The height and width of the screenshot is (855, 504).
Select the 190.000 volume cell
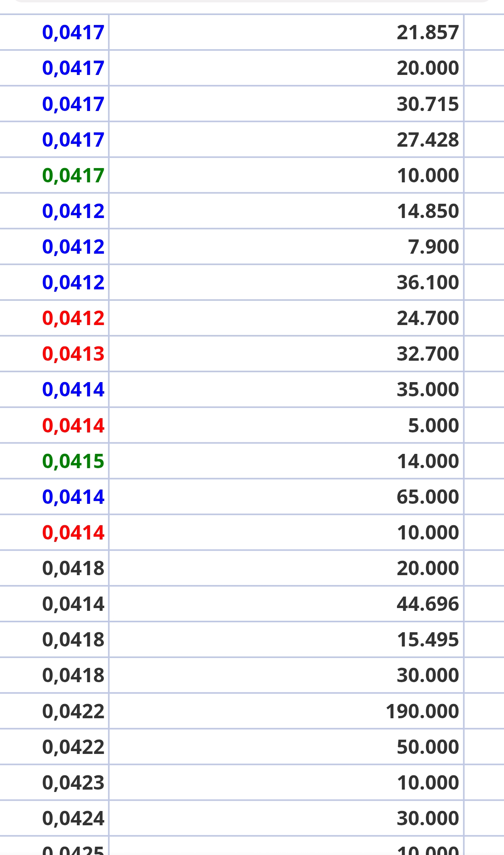(x=286, y=711)
